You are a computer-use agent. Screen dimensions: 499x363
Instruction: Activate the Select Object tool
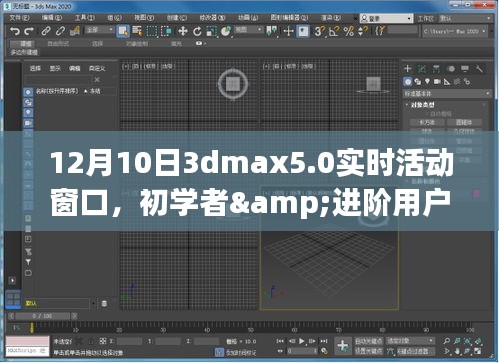pyautogui.click(x=123, y=31)
